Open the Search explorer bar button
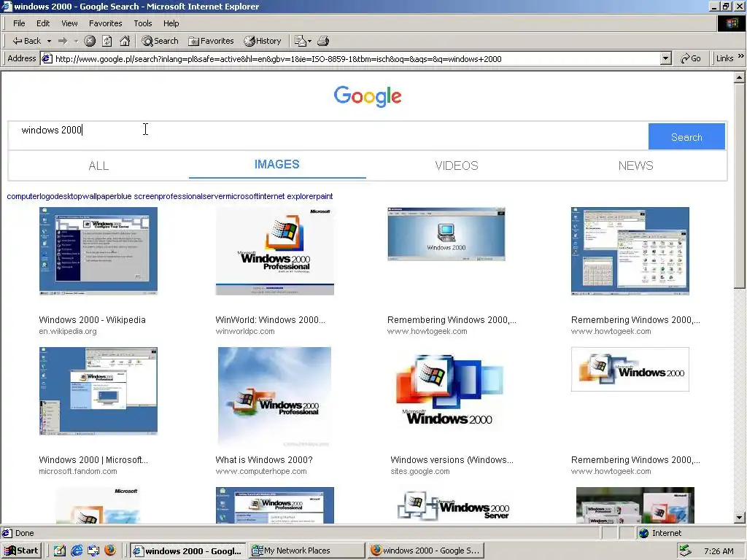The height and width of the screenshot is (560, 747). point(160,41)
